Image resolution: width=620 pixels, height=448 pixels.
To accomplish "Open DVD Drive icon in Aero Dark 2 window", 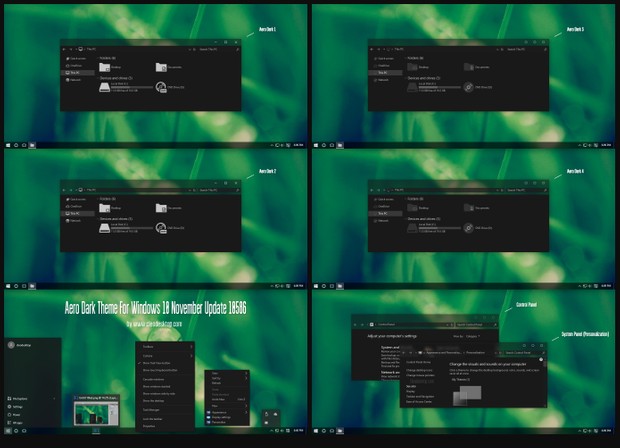I will (161, 228).
